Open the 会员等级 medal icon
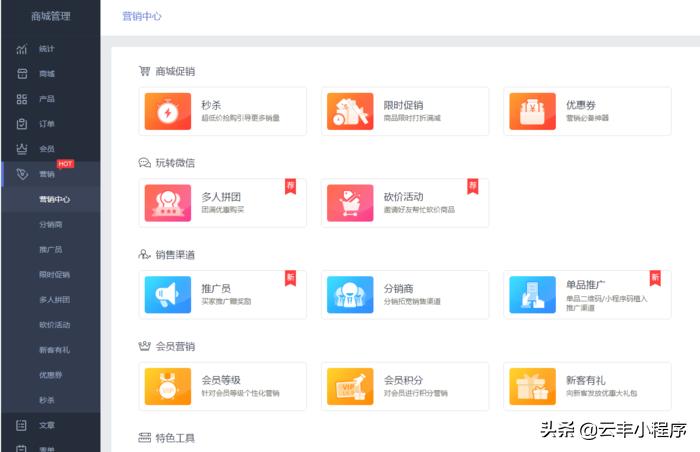 (168, 386)
